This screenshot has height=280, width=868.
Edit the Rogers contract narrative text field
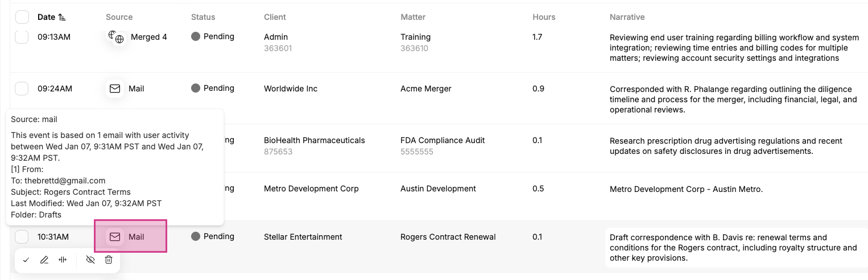click(735, 248)
